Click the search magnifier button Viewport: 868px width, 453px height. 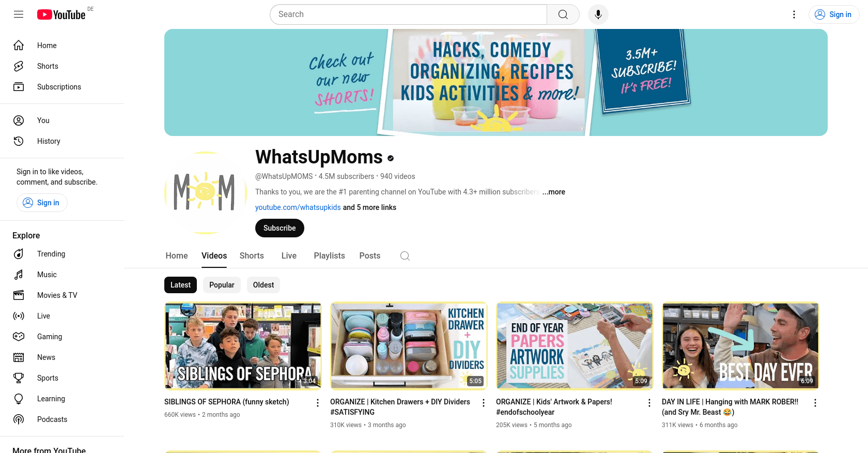tap(563, 14)
